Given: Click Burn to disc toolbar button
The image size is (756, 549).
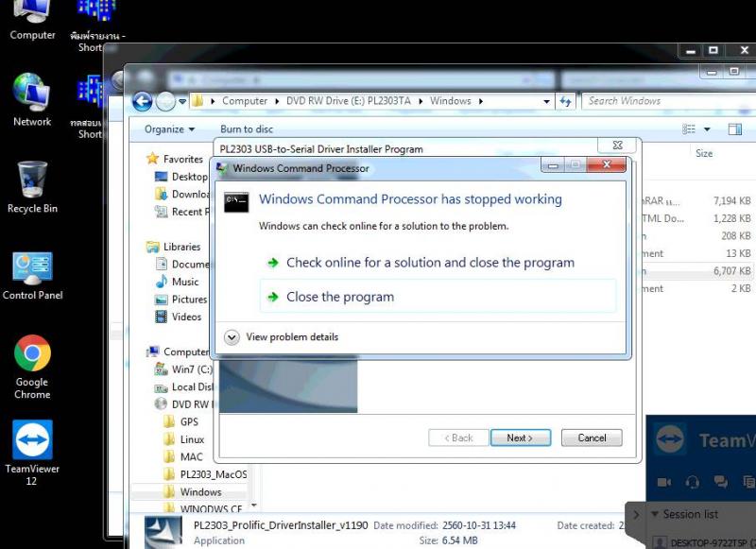Looking at the screenshot, I should (247, 129).
